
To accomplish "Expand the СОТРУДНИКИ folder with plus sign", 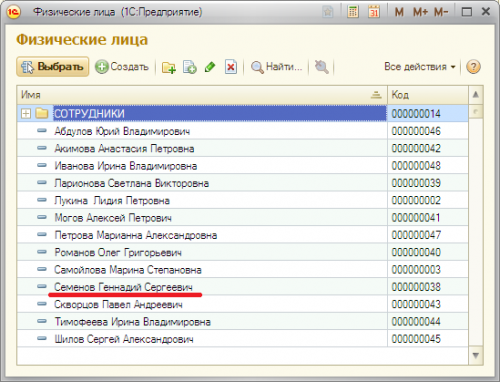I will pos(26,114).
